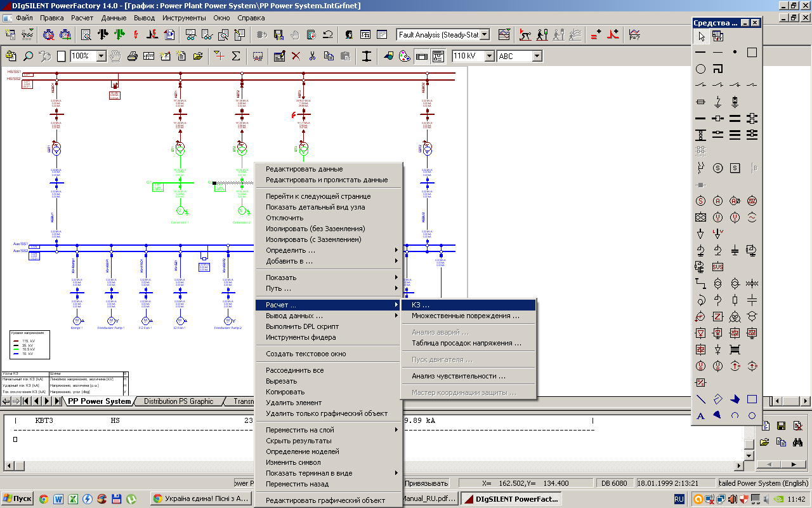Select Скрыть результаты in context menu

tap(329, 441)
